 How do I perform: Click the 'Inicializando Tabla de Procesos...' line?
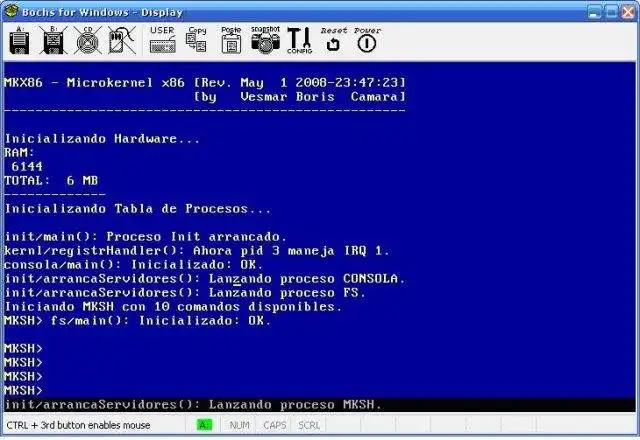[138, 209]
